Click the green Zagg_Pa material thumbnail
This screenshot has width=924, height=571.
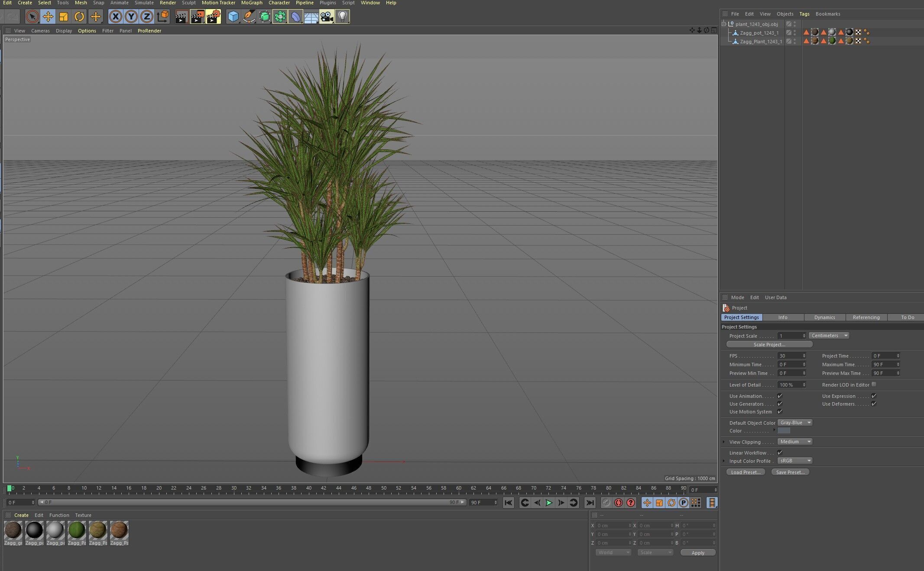(77, 530)
